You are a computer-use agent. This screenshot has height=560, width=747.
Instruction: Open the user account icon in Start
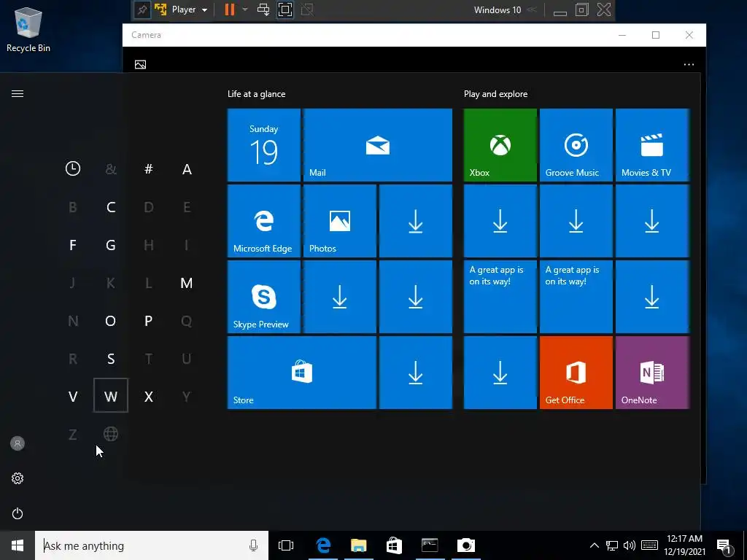[x=18, y=443]
